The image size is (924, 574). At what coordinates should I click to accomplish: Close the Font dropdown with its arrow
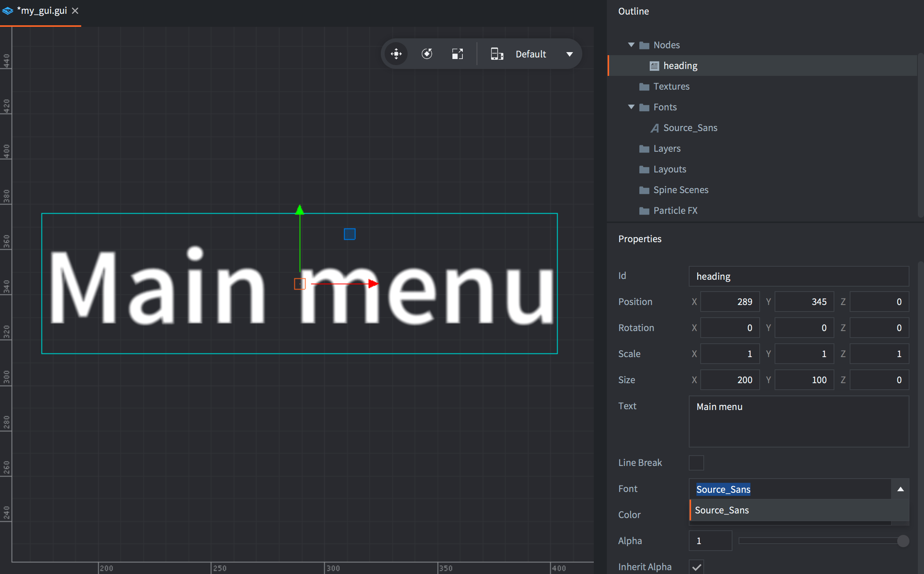(900, 489)
